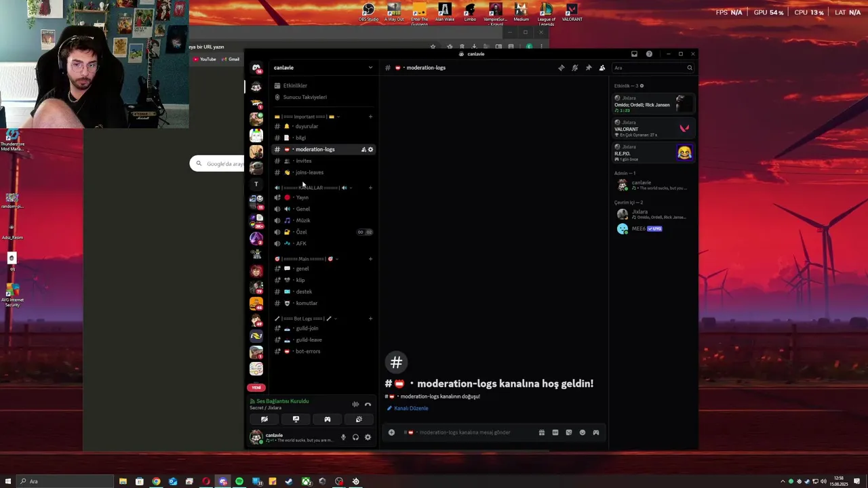Open YouTube bookmark in browser window
This screenshot has height=488, width=868.
pos(205,60)
